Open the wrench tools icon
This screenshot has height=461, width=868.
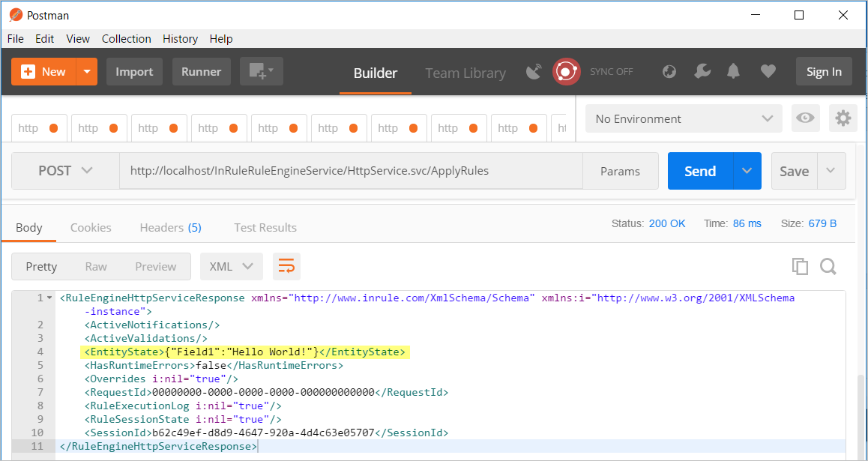[x=702, y=70]
